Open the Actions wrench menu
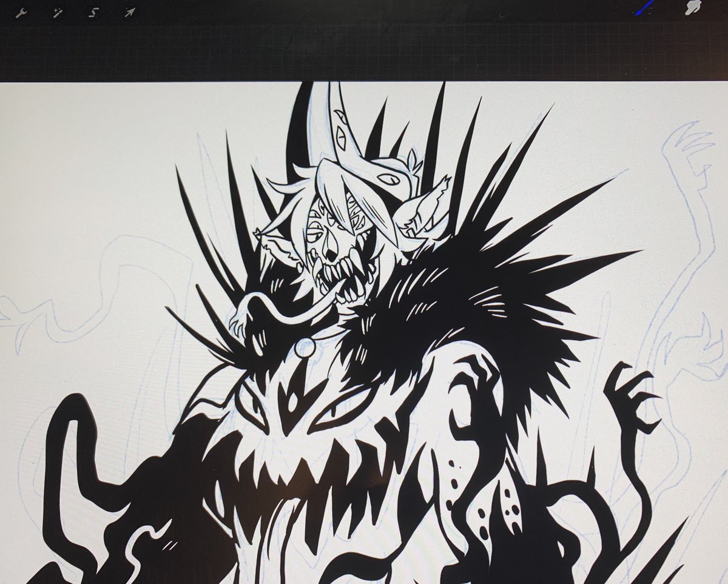 tap(20, 12)
